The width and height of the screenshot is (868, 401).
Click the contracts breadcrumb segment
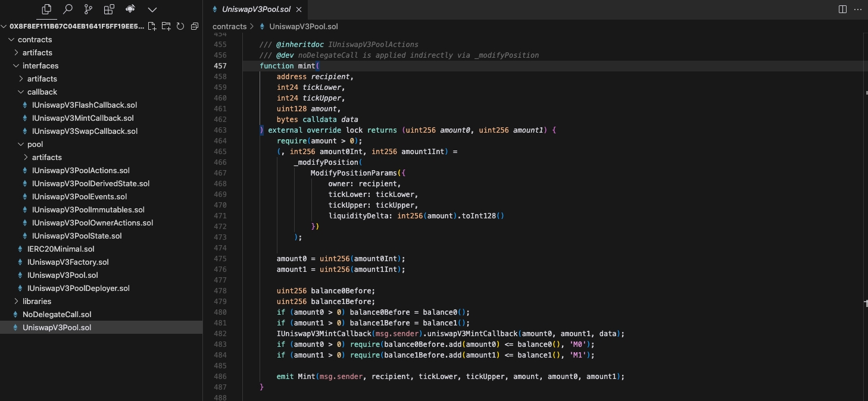click(229, 26)
